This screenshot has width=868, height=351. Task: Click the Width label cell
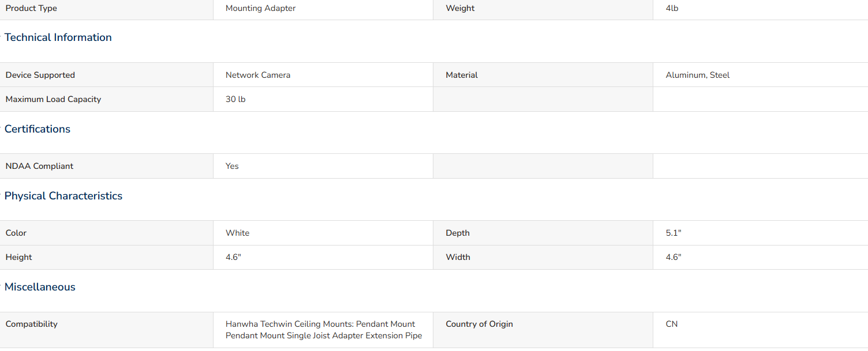coord(543,257)
